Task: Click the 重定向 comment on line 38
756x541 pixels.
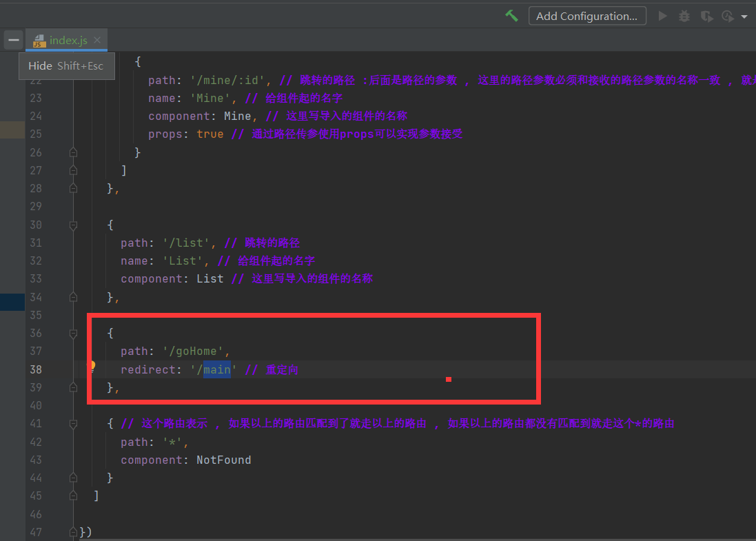Action: tap(282, 370)
